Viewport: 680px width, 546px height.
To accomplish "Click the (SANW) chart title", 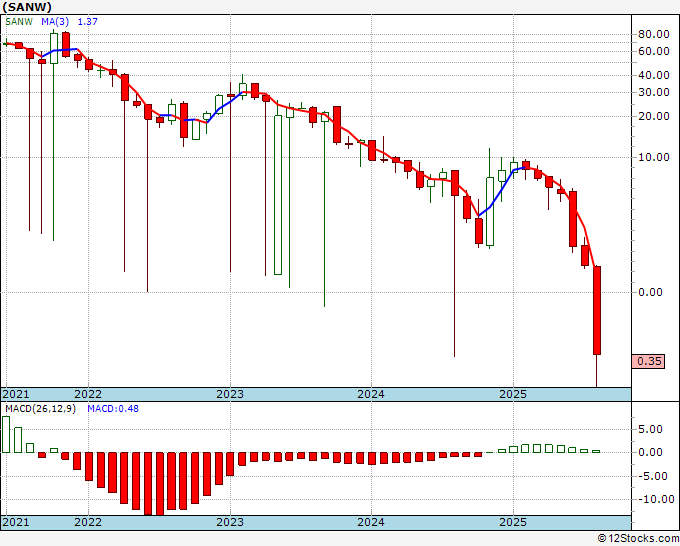I will (27, 7).
